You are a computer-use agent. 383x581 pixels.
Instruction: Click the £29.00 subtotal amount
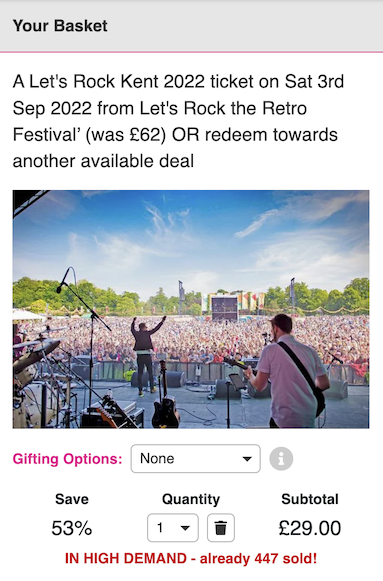click(310, 528)
